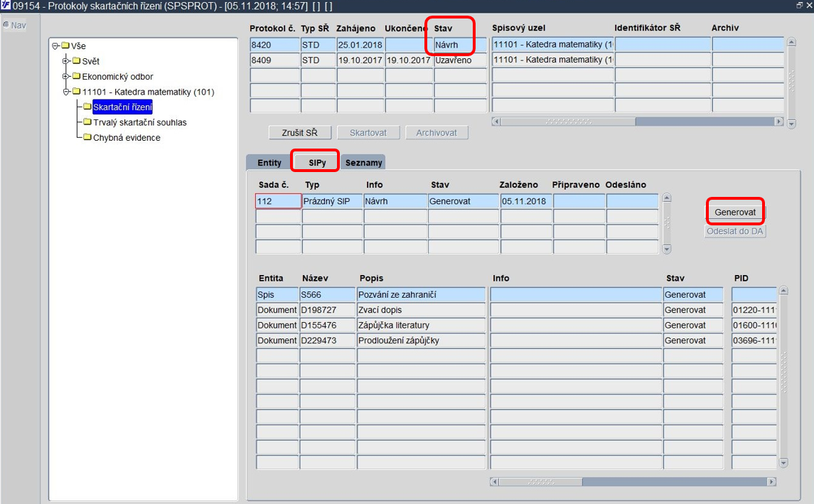The image size is (814, 504).
Task: Click the Sada č. field 112
Action: coord(278,201)
